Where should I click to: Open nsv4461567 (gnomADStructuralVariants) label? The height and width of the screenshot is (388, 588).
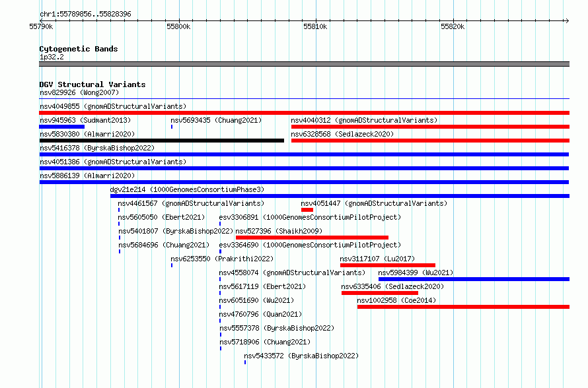point(191,203)
